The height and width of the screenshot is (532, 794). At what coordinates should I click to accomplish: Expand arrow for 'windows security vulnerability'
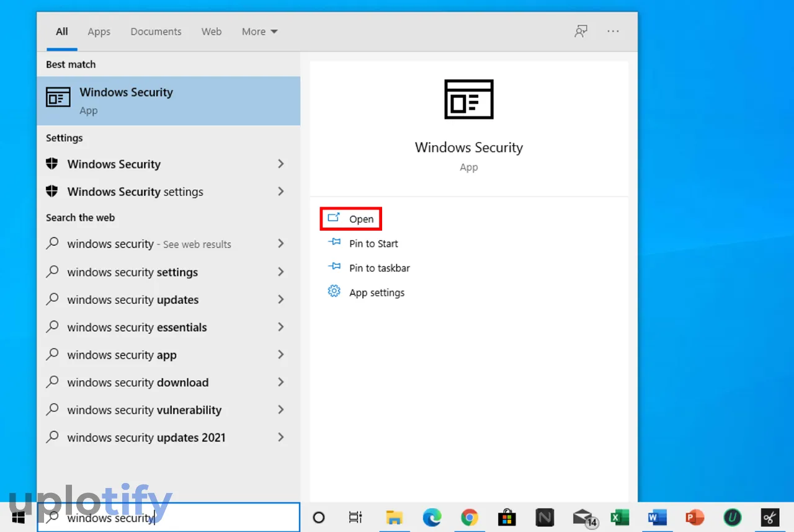click(x=281, y=409)
